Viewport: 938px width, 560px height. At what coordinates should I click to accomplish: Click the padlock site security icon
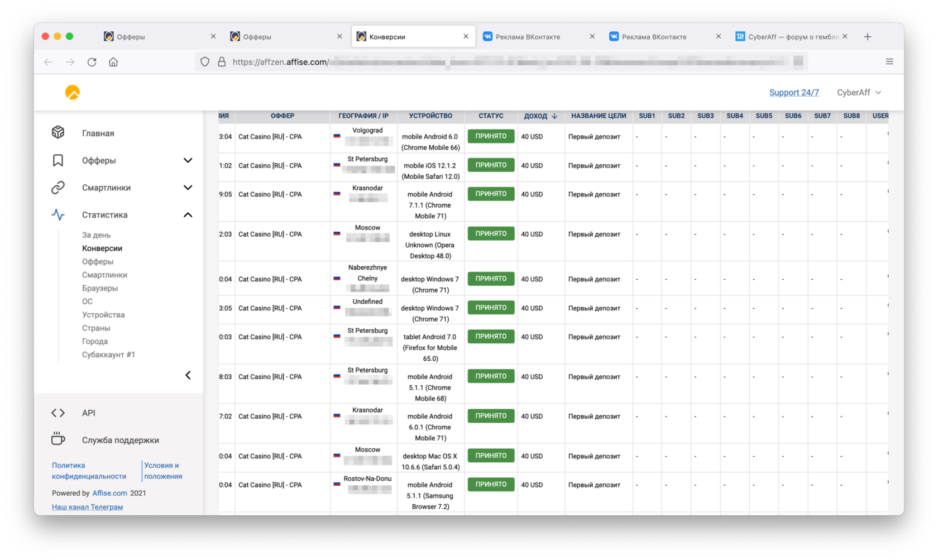click(x=222, y=62)
